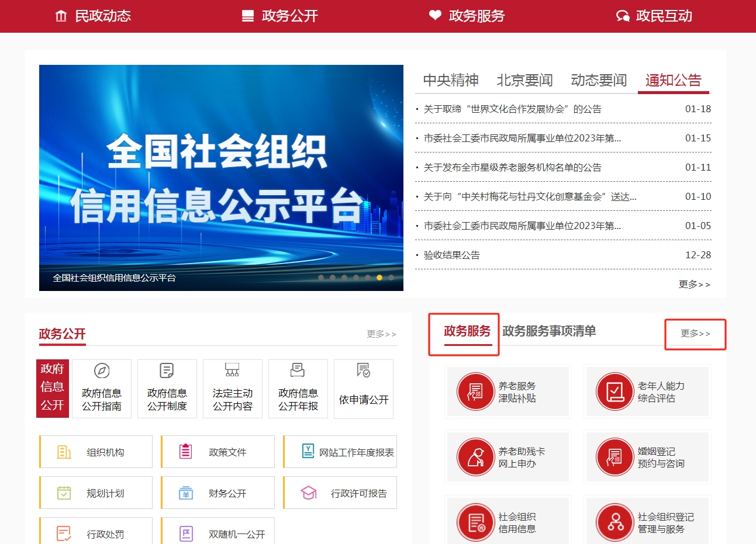Click the 政策文件 button
Image resolution: width=756 pixels, height=544 pixels.
point(217,451)
